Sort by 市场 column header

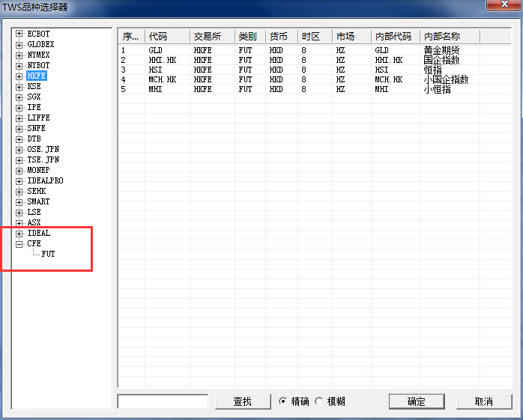pos(351,37)
